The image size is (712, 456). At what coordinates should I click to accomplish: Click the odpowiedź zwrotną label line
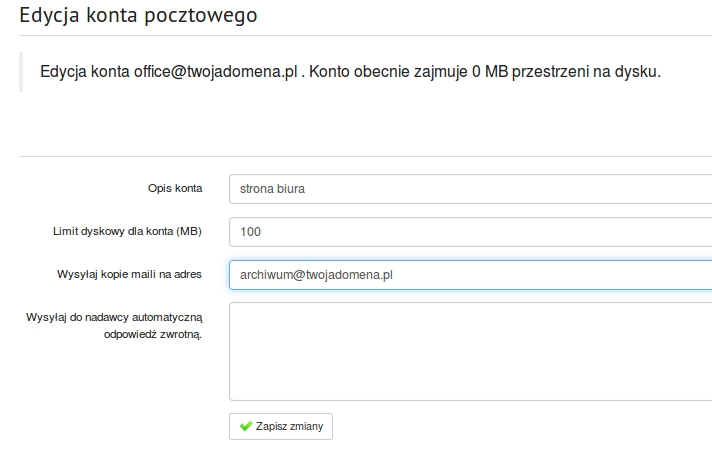153,335
